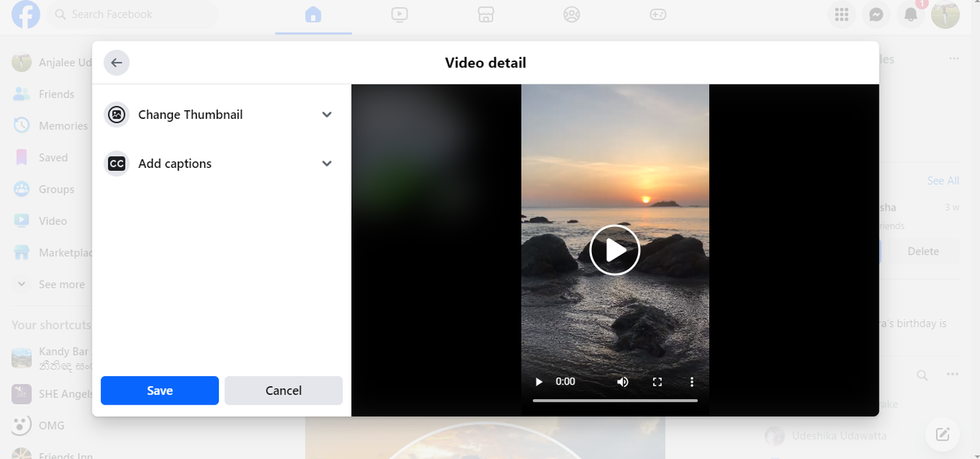Delete the friend request

coord(923,251)
